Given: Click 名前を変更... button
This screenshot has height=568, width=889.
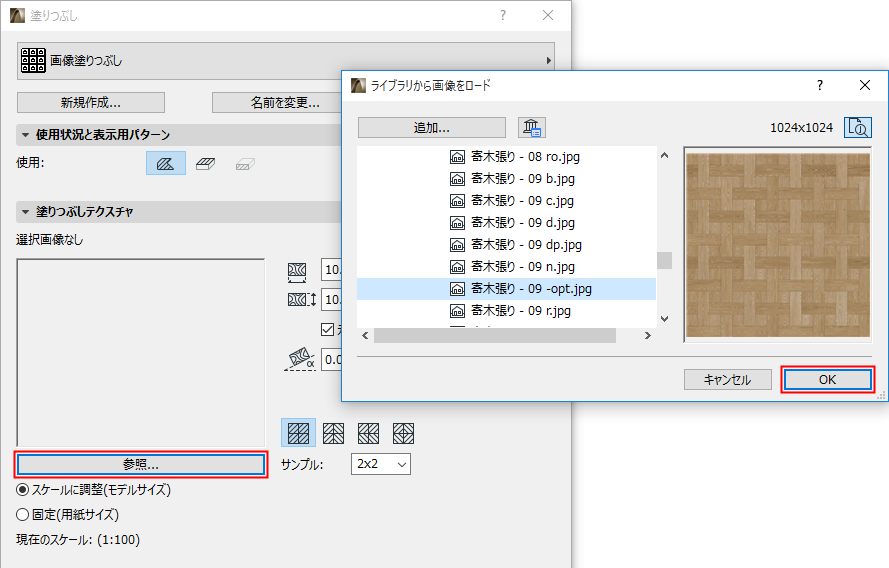Looking at the screenshot, I should [x=277, y=103].
